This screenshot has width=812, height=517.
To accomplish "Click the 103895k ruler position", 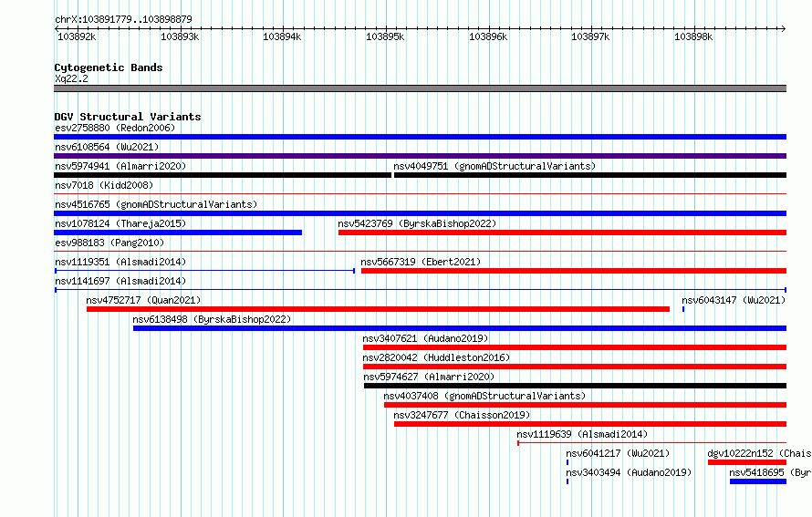I will (385, 36).
